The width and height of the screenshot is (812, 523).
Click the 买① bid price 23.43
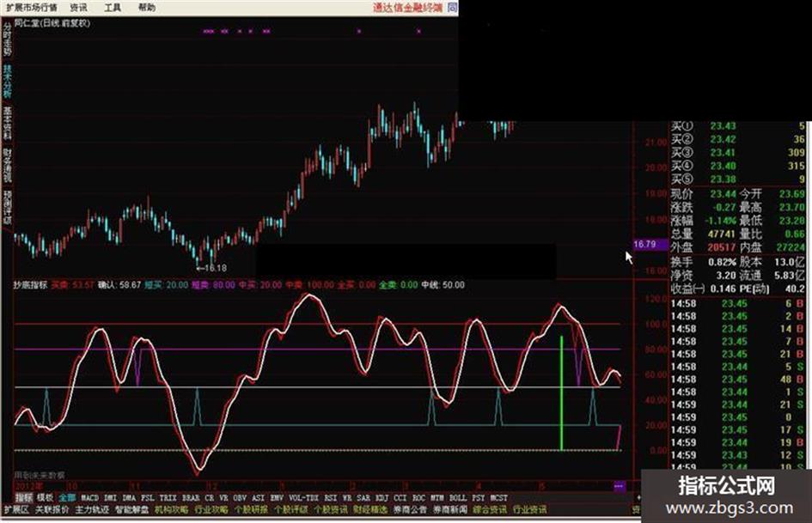pyautogui.click(x=723, y=126)
